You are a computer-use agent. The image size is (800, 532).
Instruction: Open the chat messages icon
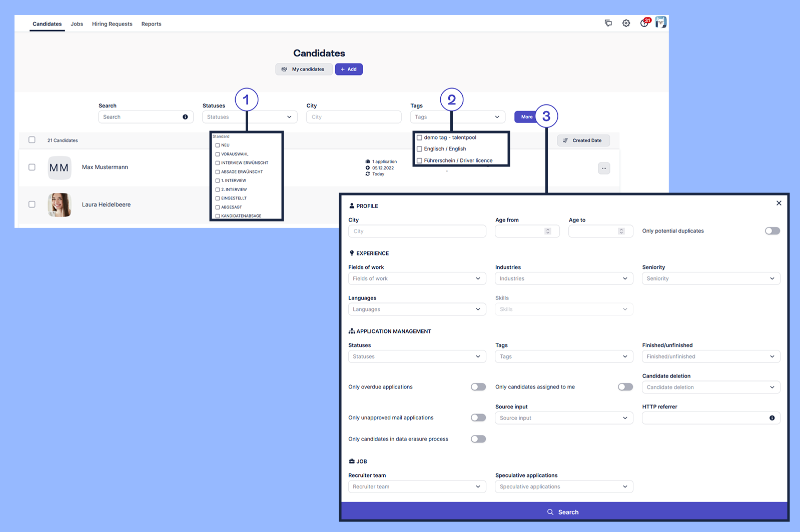(608, 23)
